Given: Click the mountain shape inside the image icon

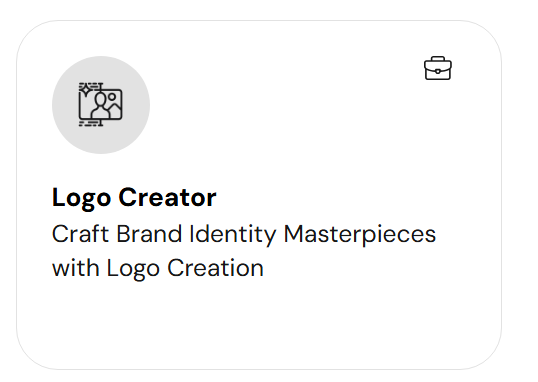Looking at the screenshot, I should click(x=115, y=109).
